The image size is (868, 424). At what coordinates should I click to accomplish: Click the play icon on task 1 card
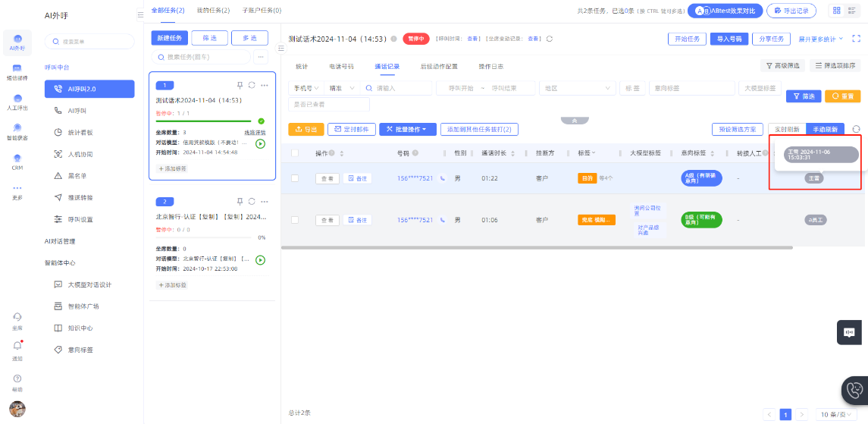point(261,143)
